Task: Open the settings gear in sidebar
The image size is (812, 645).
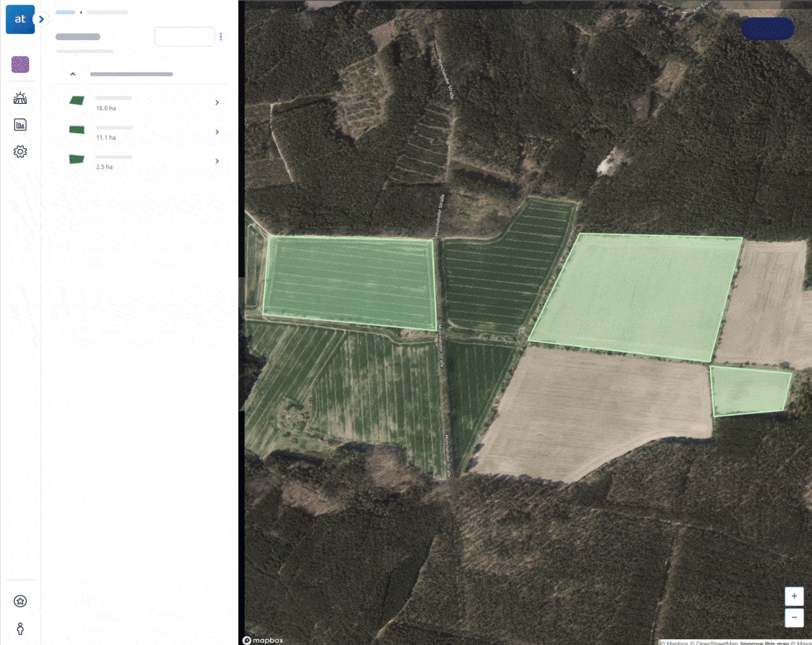Action: 20,152
